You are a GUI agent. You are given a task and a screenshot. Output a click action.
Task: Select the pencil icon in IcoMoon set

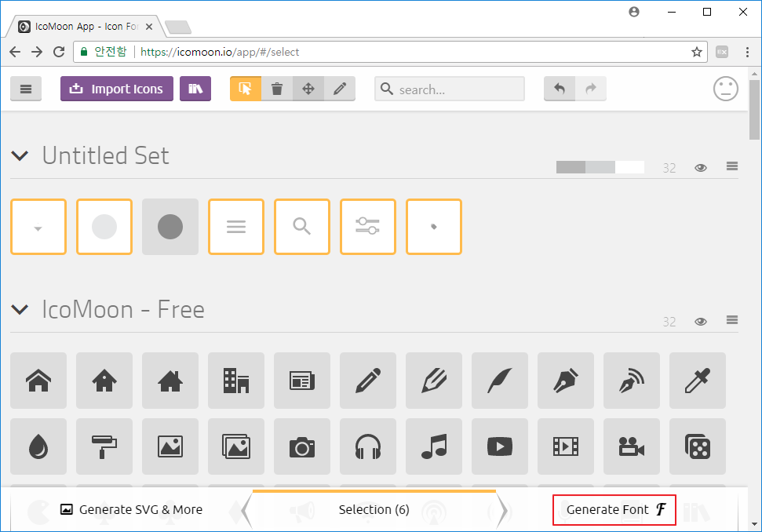point(368,381)
